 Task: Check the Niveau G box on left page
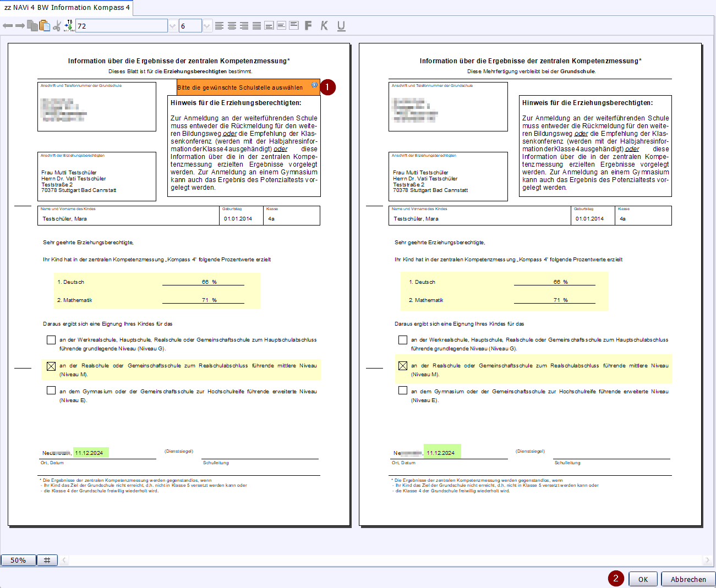pyautogui.click(x=51, y=340)
